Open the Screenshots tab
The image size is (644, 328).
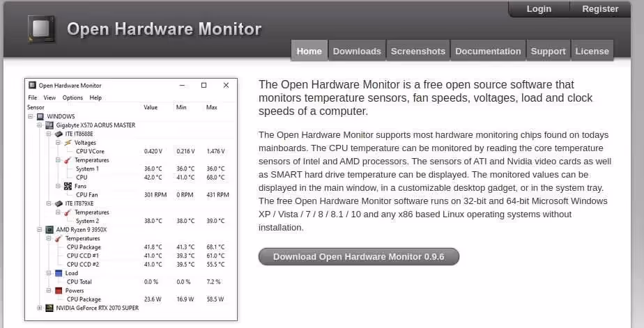(418, 51)
